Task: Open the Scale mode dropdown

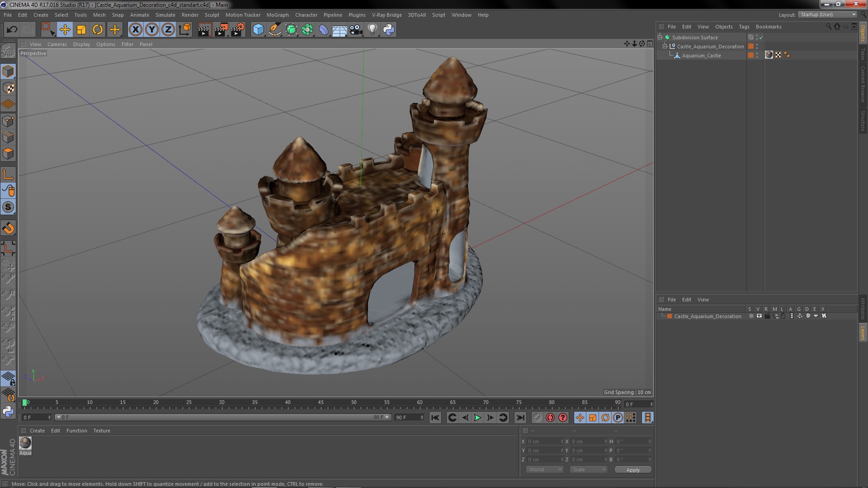Action: [588, 469]
